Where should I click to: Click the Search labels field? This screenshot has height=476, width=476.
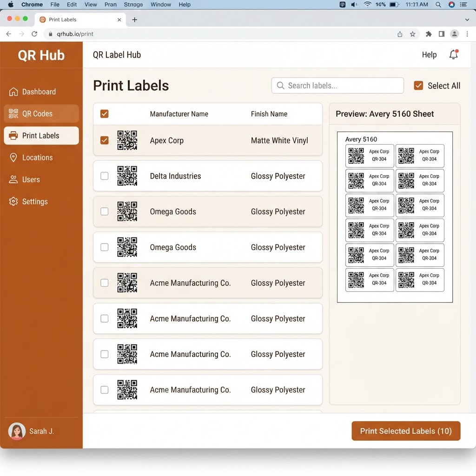click(337, 86)
